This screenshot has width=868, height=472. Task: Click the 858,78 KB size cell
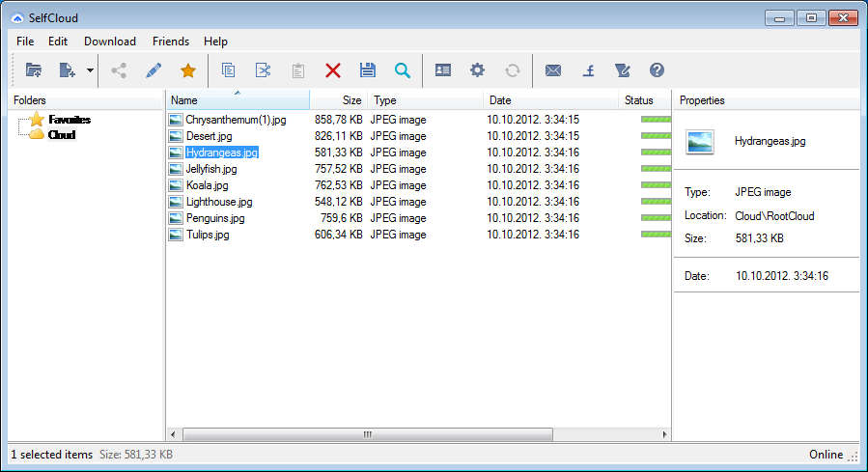click(338, 120)
